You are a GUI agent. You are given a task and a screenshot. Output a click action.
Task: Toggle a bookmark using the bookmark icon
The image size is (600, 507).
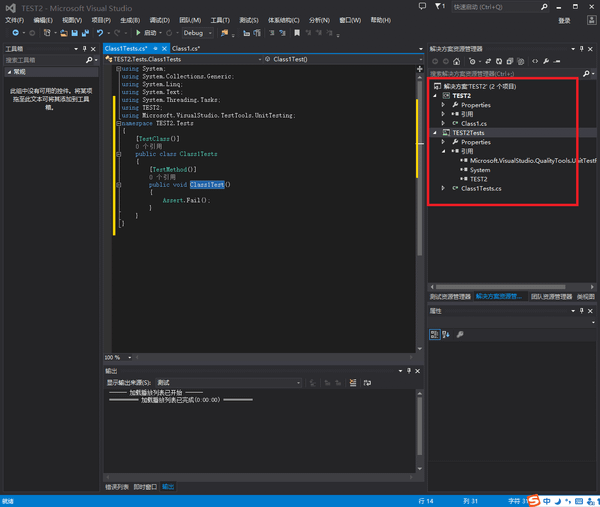(x=297, y=33)
